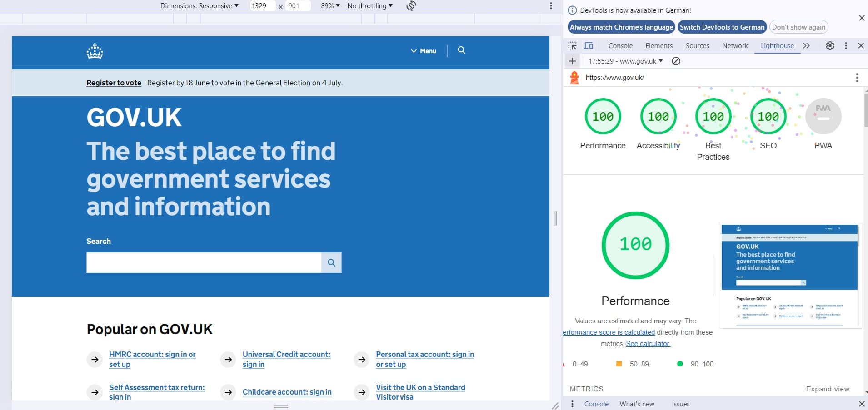Image resolution: width=868 pixels, height=410 pixels.
Task: Click the See calculator link
Action: coord(648,344)
